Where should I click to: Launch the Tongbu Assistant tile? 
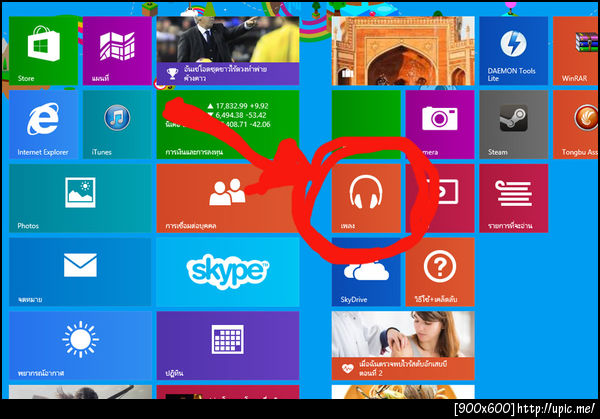[576, 124]
